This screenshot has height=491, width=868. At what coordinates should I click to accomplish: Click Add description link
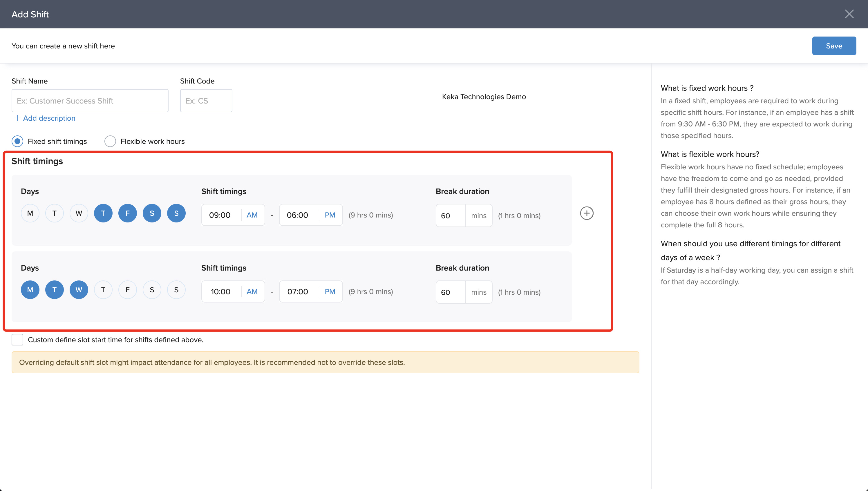point(45,118)
